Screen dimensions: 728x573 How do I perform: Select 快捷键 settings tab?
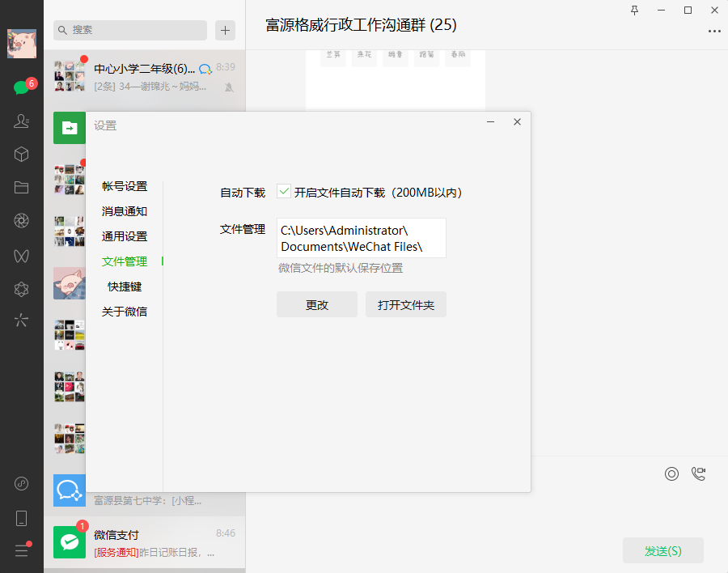[125, 286]
